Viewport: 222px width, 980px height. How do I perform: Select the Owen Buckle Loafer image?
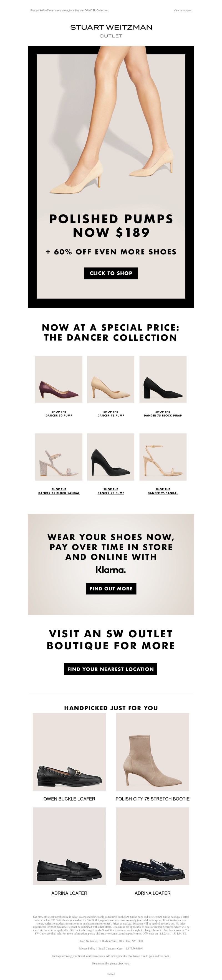tap(69, 752)
